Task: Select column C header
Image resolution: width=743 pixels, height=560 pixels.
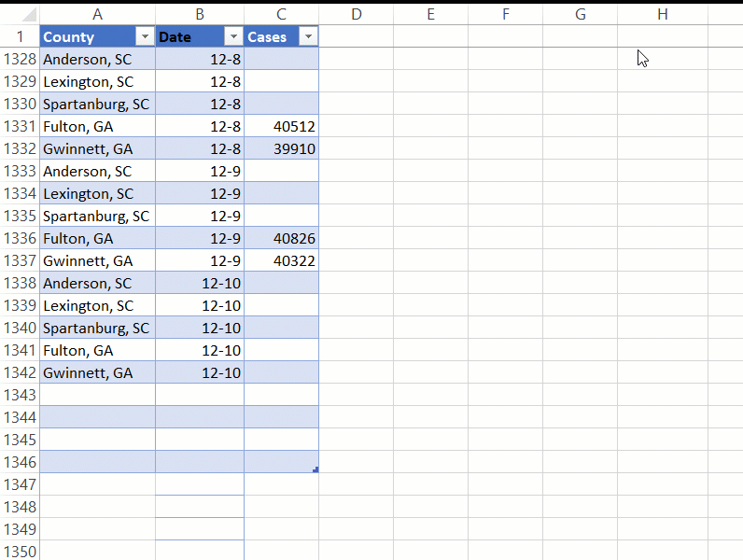Action: [x=282, y=14]
